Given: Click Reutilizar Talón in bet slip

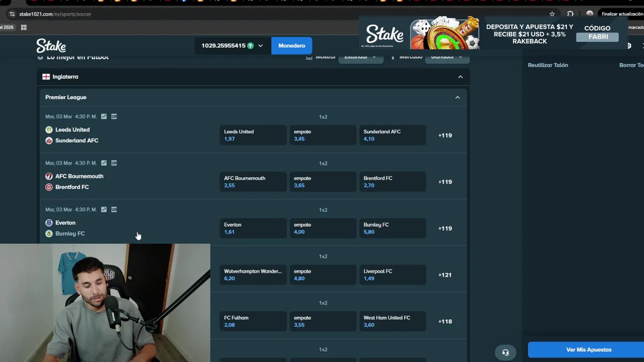Looking at the screenshot, I should 548,65.
